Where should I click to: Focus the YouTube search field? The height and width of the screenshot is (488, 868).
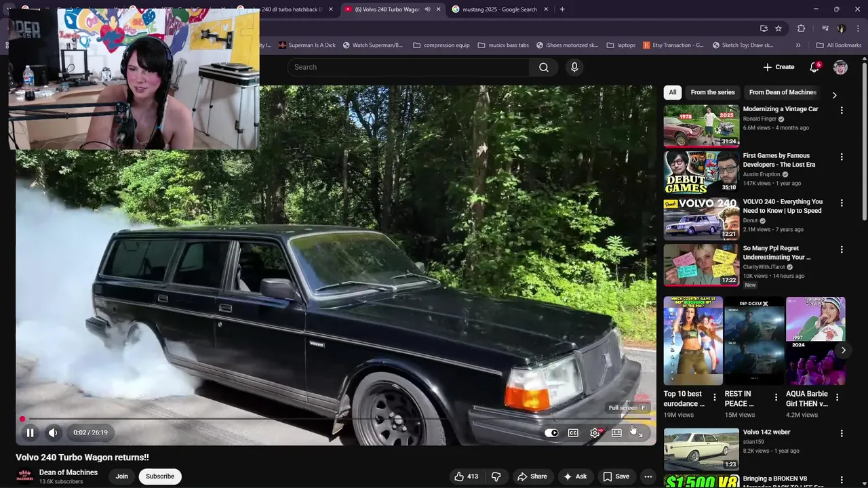408,67
